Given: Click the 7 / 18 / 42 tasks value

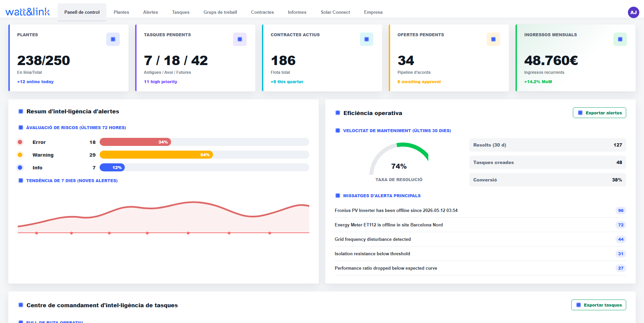Looking at the screenshot, I should [x=176, y=61].
